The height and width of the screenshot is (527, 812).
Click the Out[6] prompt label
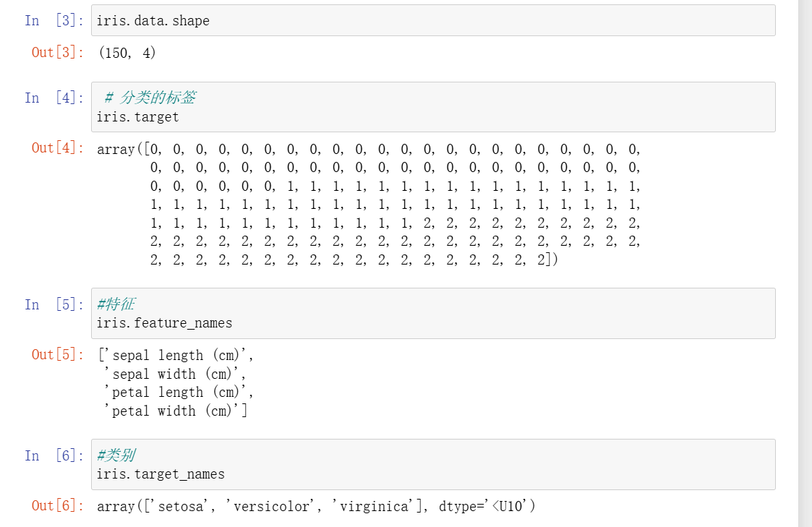tap(57, 506)
